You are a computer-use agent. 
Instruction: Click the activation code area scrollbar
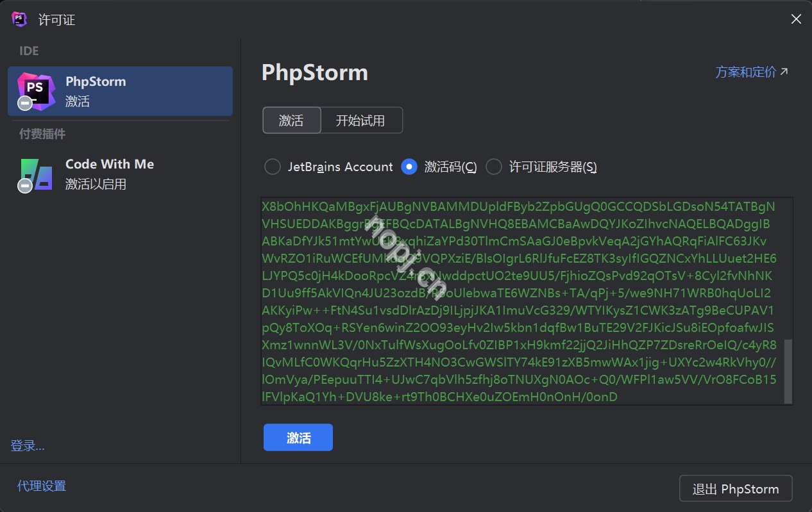coord(788,370)
